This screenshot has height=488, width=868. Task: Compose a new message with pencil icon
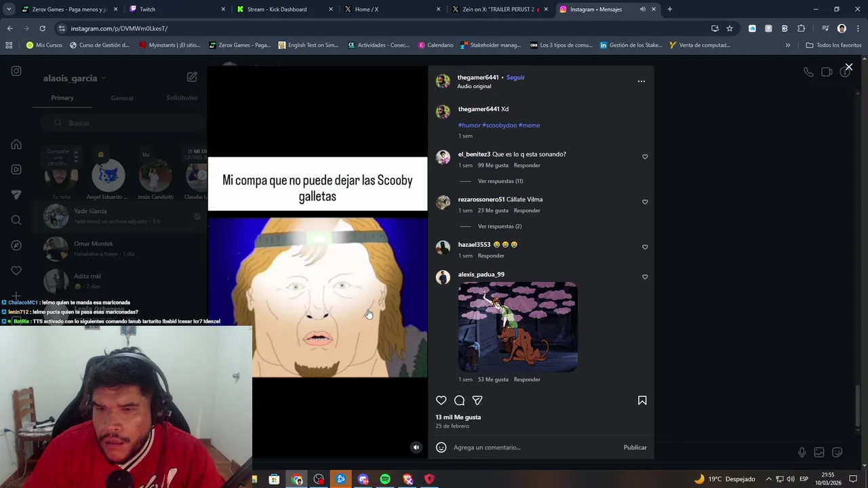click(x=192, y=77)
